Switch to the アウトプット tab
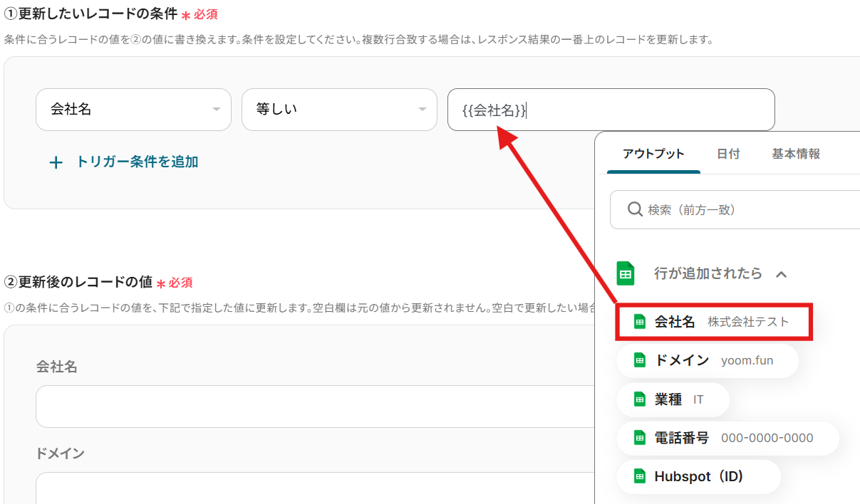860x504 pixels. point(653,154)
